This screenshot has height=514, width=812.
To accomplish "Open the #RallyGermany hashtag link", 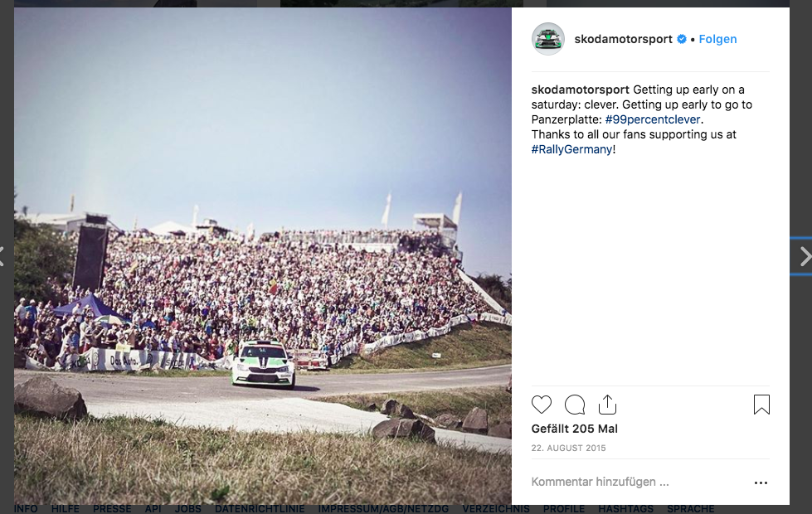I will tap(571, 149).
